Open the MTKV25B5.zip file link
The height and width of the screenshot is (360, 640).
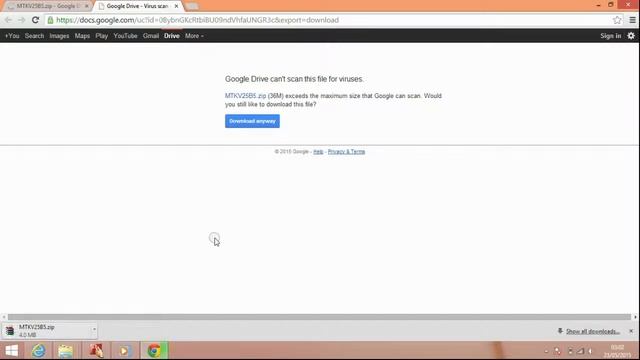(x=245, y=96)
